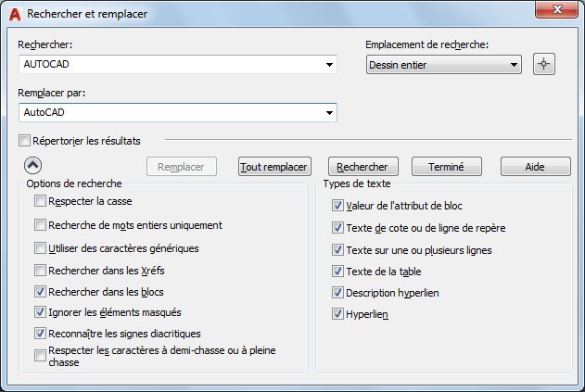Uncheck Texte sur une ou plusieurs lignes

pos(337,250)
